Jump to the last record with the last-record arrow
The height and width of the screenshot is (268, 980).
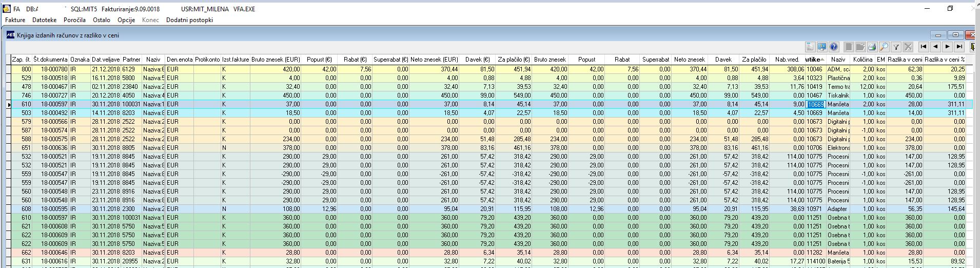(x=959, y=47)
